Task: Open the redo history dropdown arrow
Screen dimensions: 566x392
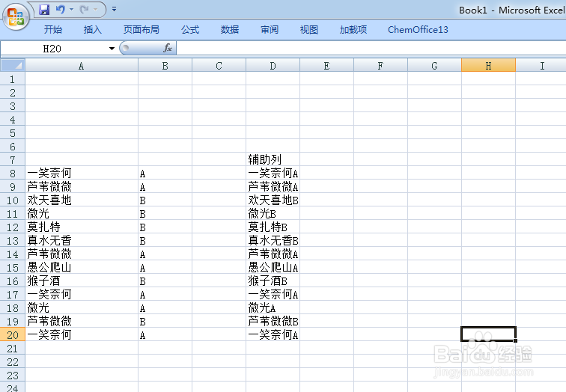Action: (96, 10)
